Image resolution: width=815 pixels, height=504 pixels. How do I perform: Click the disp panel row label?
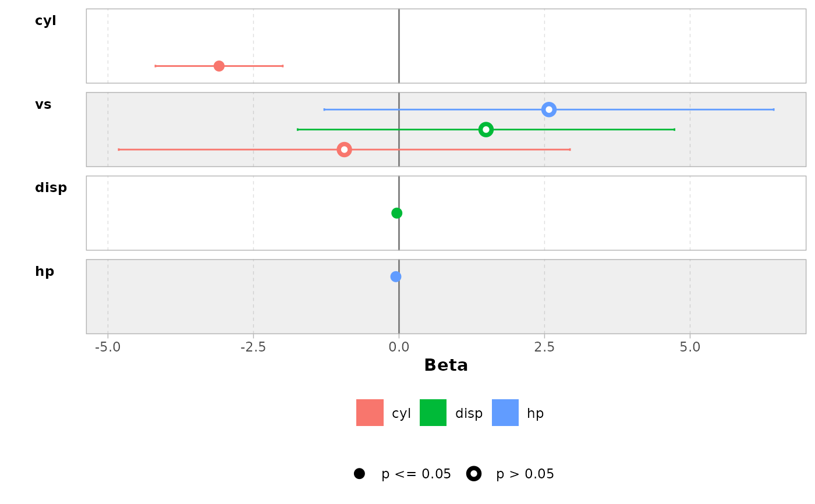51,188
